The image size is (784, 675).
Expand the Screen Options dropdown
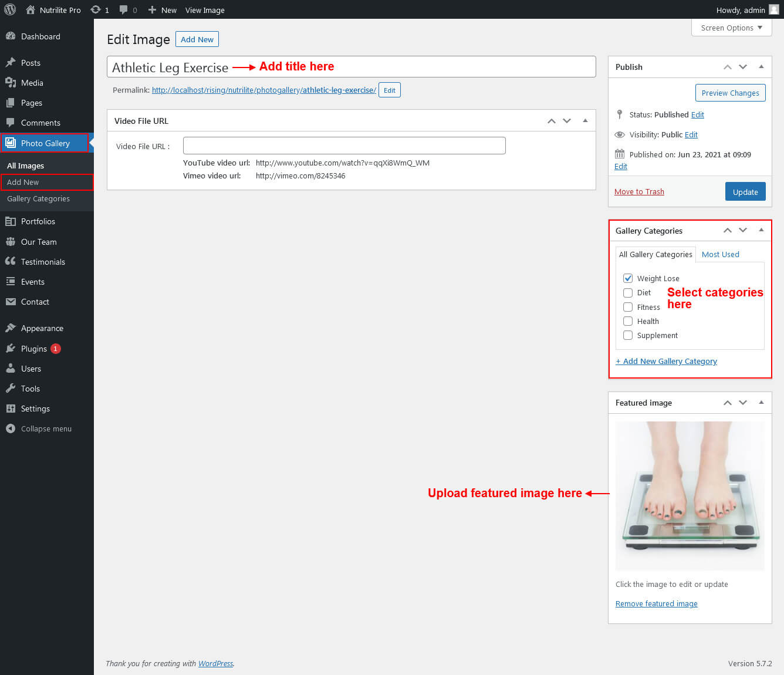point(731,28)
